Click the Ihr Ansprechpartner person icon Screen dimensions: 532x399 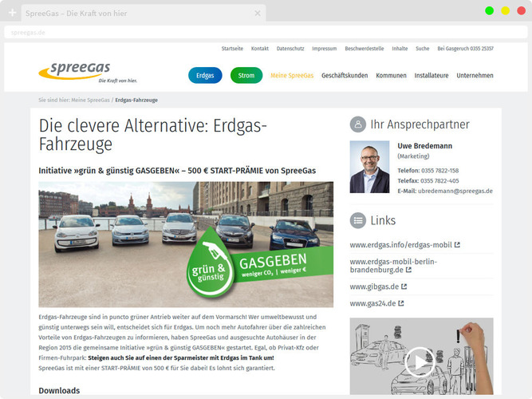pos(358,124)
